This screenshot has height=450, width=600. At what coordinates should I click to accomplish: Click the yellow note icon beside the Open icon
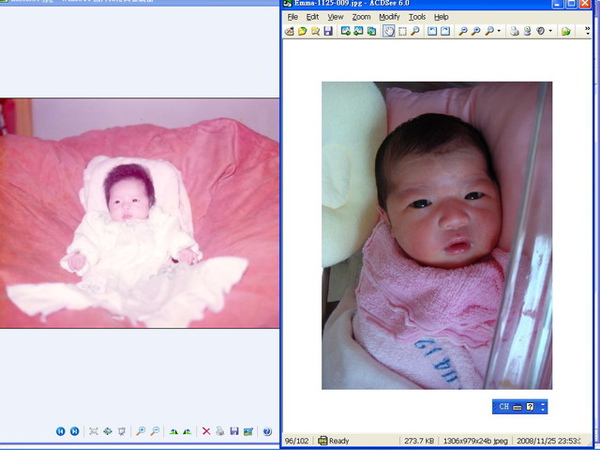click(315, 31)
